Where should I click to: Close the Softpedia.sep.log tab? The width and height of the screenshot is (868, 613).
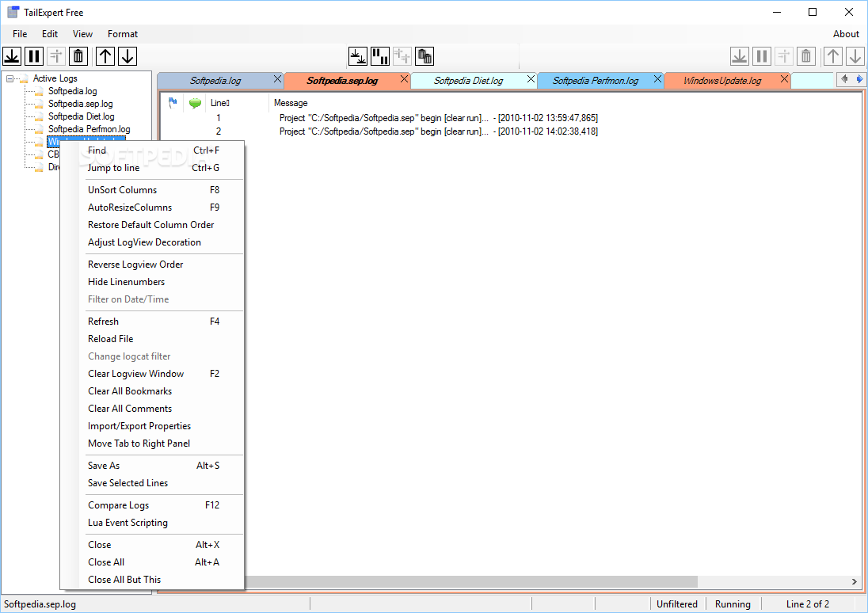pyautogui.click(x=404, y=79)
